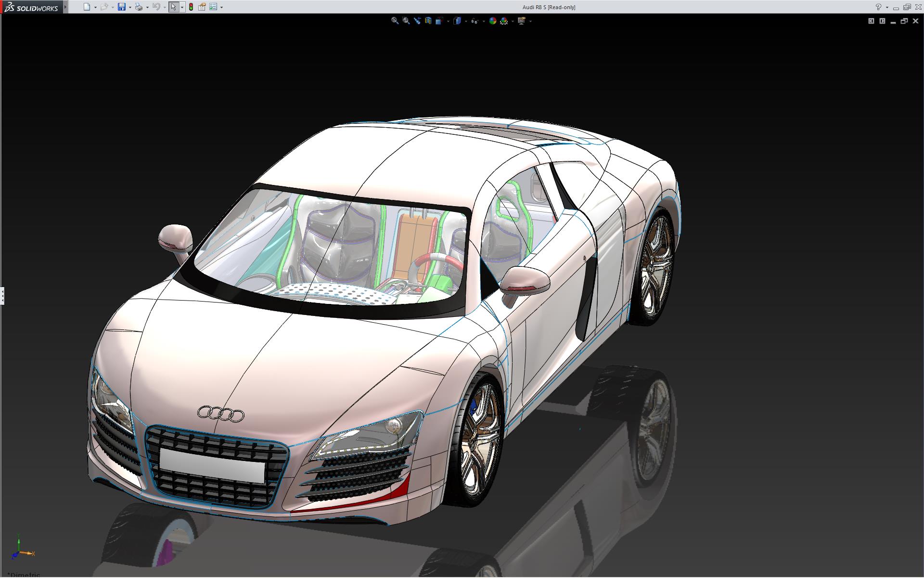Click the Edit Appearance color sphere
The width and height of the screenshot is (924, 578).
click(x=492, y=21)
